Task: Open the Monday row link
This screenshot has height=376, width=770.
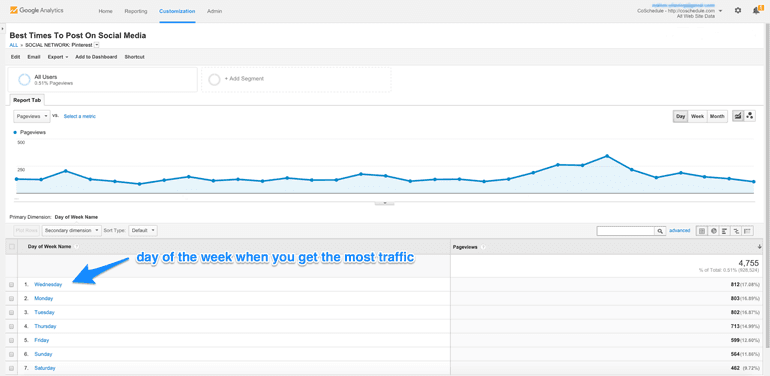Action: 44,298
